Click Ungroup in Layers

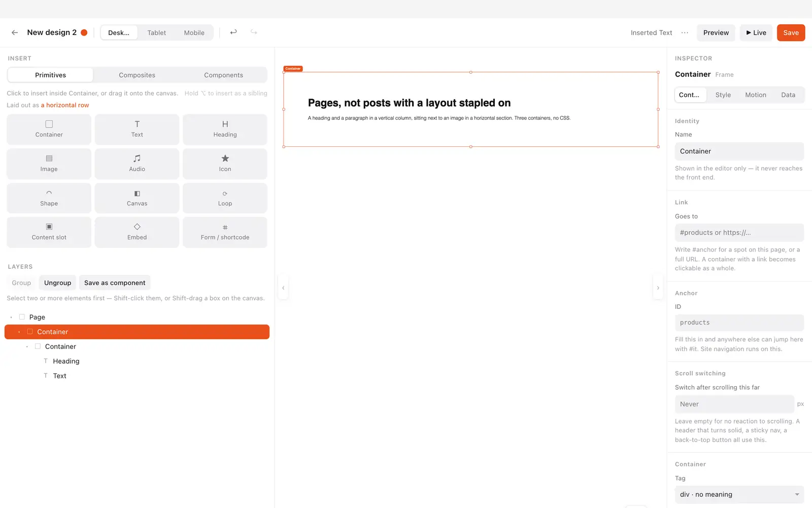click(57, 282)
